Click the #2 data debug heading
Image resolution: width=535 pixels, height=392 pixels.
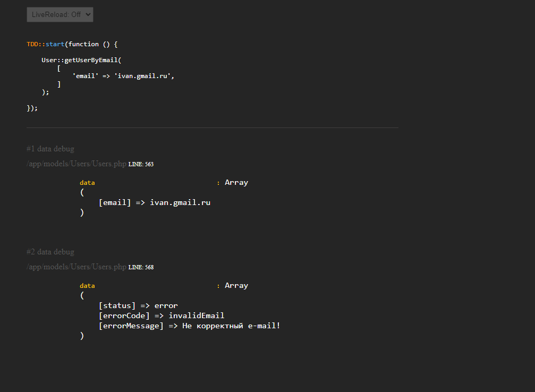click(50, 252)
